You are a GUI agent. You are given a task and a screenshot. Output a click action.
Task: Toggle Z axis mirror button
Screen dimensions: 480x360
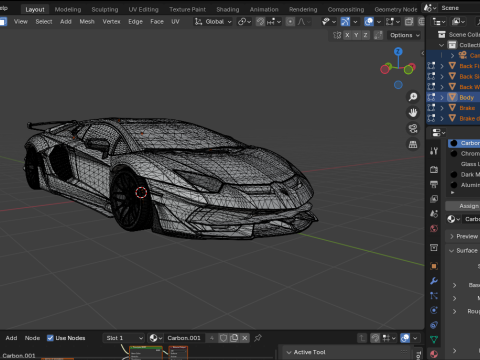365,35
